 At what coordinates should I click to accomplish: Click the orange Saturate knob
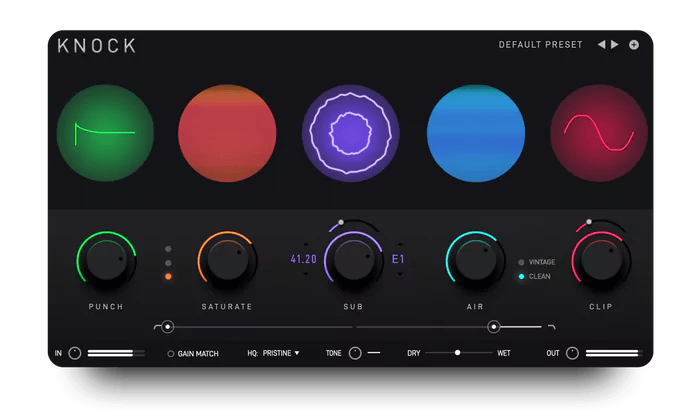(x=227, y=260)
